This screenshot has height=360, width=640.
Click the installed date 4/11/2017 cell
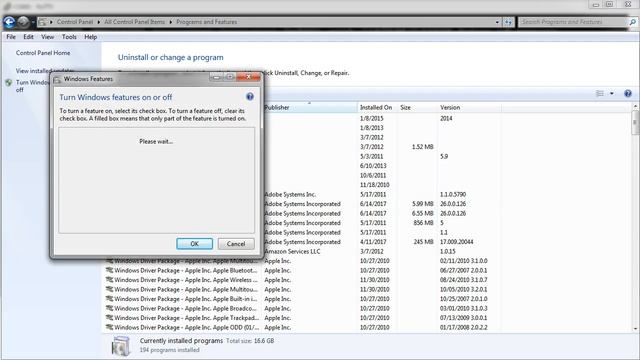coord(373,242)
